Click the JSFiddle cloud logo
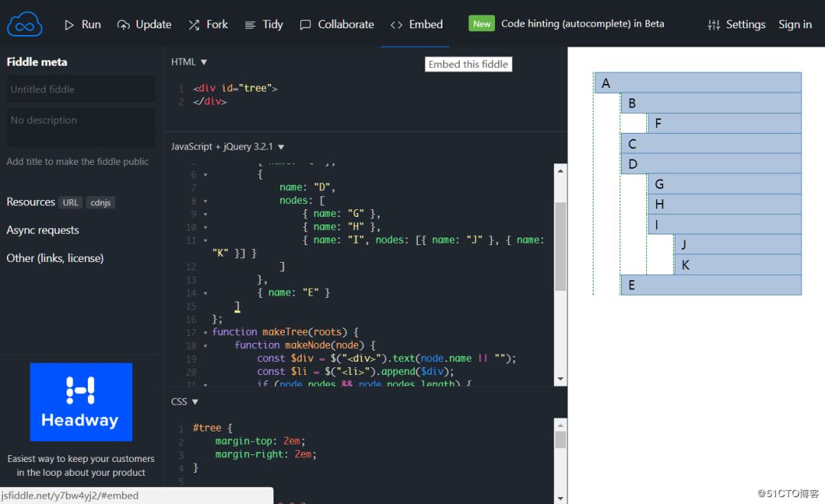825x504 pixels. pyautogui.click(x=24, y=24)
